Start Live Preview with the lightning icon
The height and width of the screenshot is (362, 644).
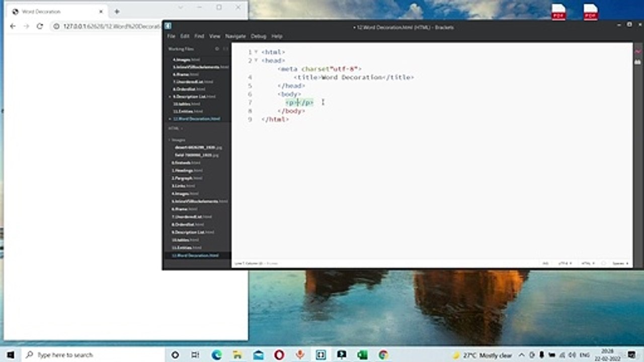tap(638, 52)
